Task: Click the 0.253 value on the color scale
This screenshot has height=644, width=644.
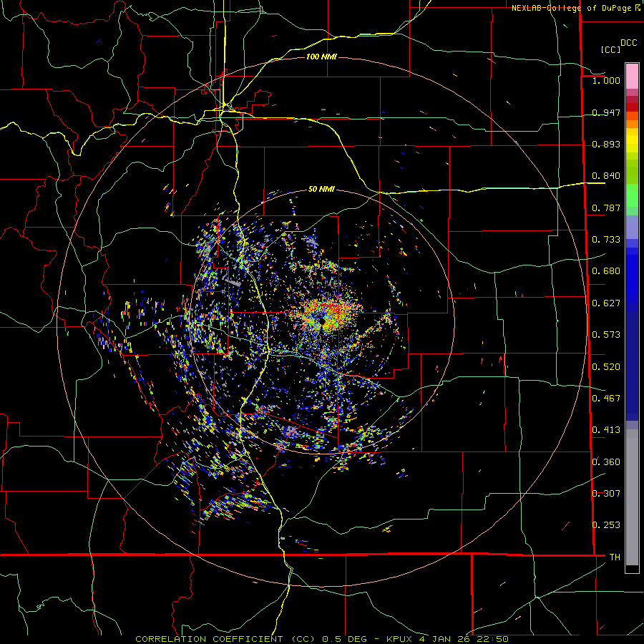Action: (x=606, y=525)
